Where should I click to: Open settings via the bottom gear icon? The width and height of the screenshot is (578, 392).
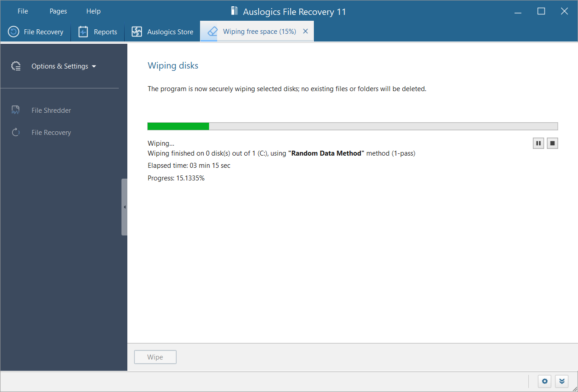545,382
